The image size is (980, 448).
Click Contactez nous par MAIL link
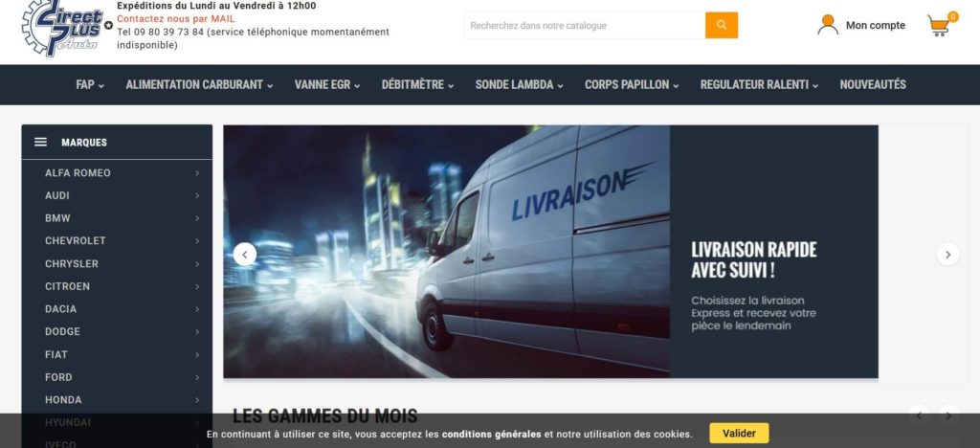(x=176, y=19)
